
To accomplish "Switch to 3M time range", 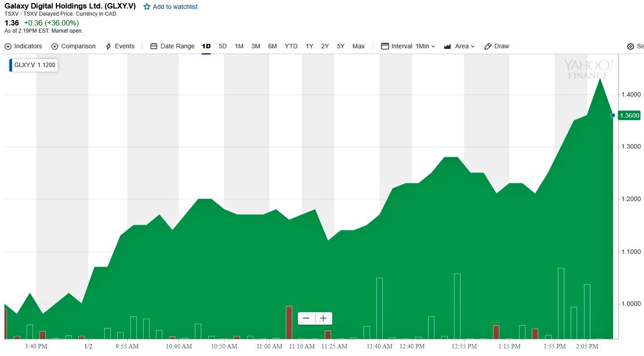I will point(256,47).
